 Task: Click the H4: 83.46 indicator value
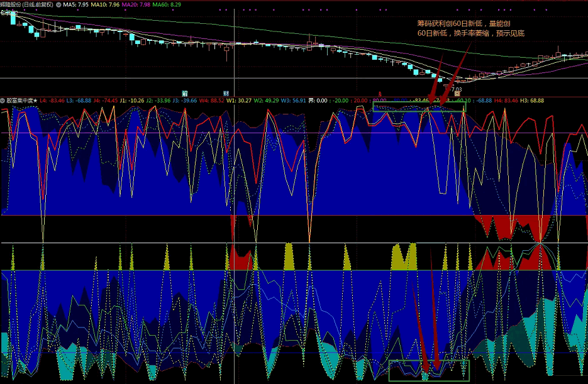pyautogui.click(x=506, y=101)
